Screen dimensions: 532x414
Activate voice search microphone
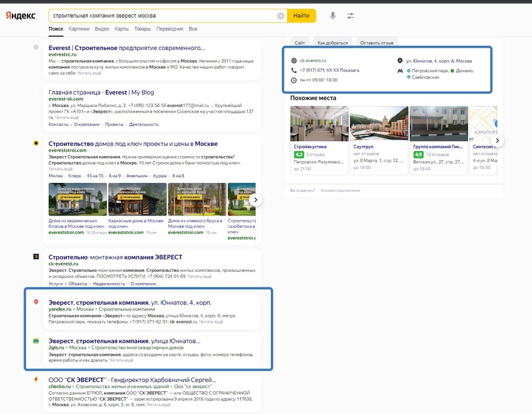332,16
